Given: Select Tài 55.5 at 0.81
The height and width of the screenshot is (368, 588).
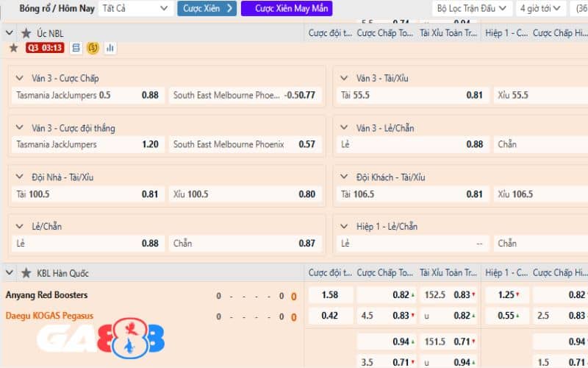Looking at the screenshot, I should pyautogui.click(x=412, y=96).
